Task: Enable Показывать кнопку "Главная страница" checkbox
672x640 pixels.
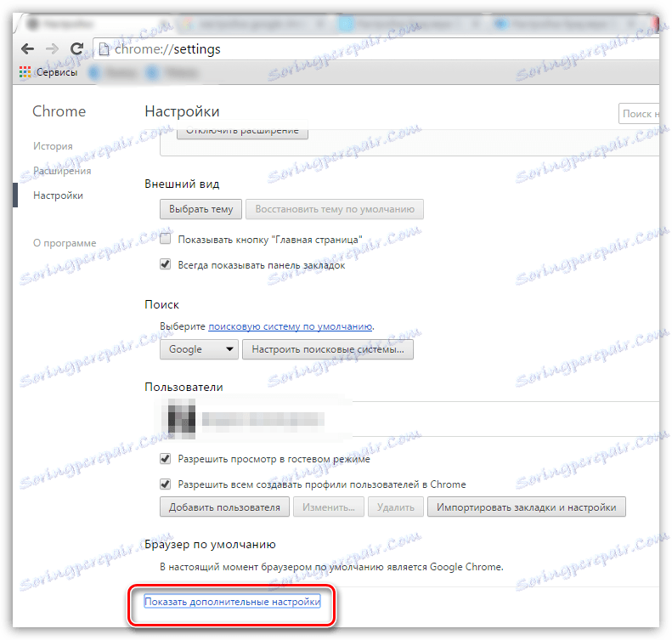Action: point(166,239)
